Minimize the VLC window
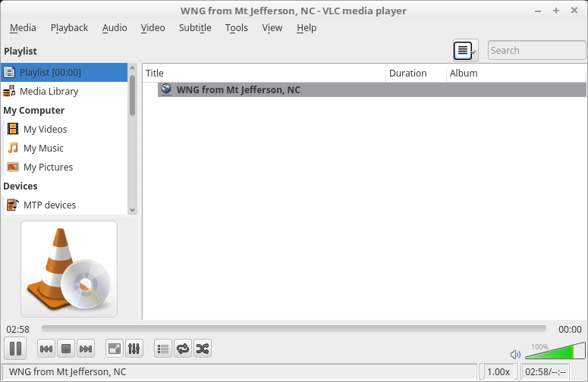588x382 pixels. point(538,11)
